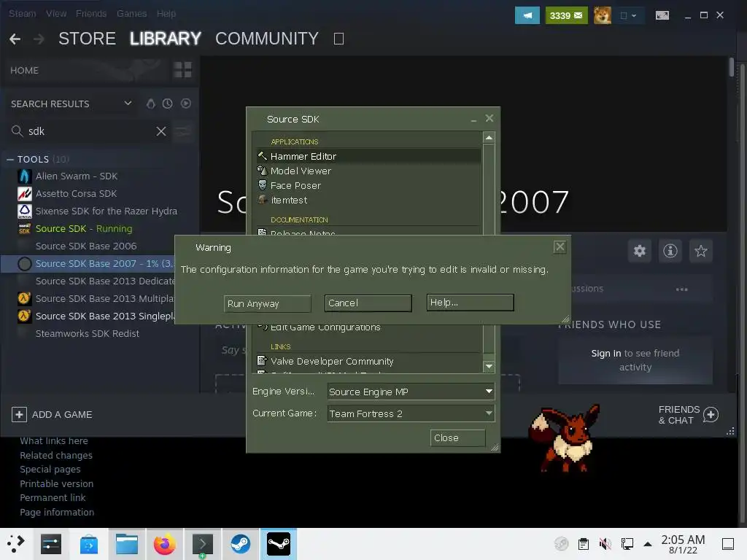This screenshot has width=747, height=560.
Task: Select Hammer Editor in Source SDK
Action: (368, 156)
